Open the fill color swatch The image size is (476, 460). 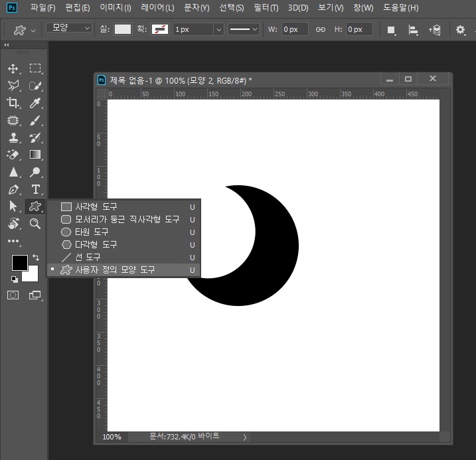[x=123, y=29]
